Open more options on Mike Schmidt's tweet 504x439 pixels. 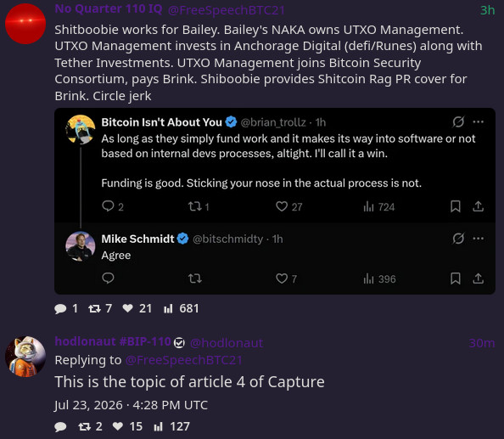(x=478, y=239)
